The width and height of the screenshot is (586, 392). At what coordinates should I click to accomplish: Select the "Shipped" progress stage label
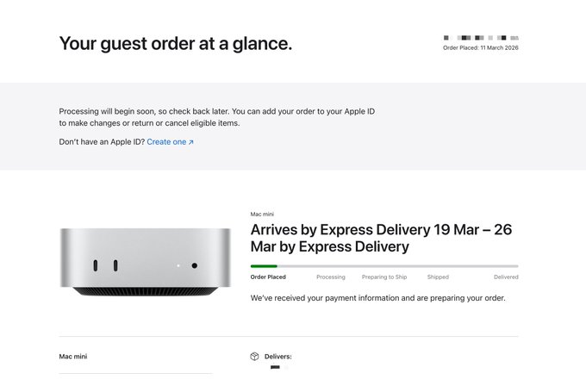[438, 277]
